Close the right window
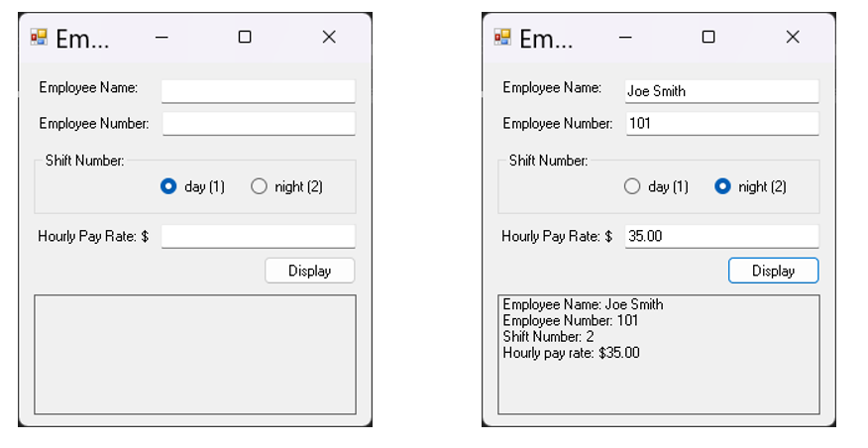Screen dimensions: 868x448 (x=793, y=37)
